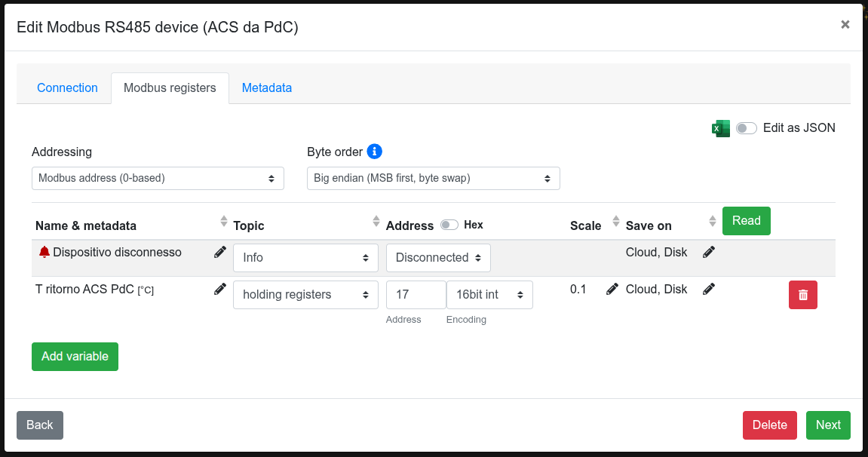Click the Byte order info icon
Image resolution: width=868 pixels, height=457 pixels.
[375, 152]
